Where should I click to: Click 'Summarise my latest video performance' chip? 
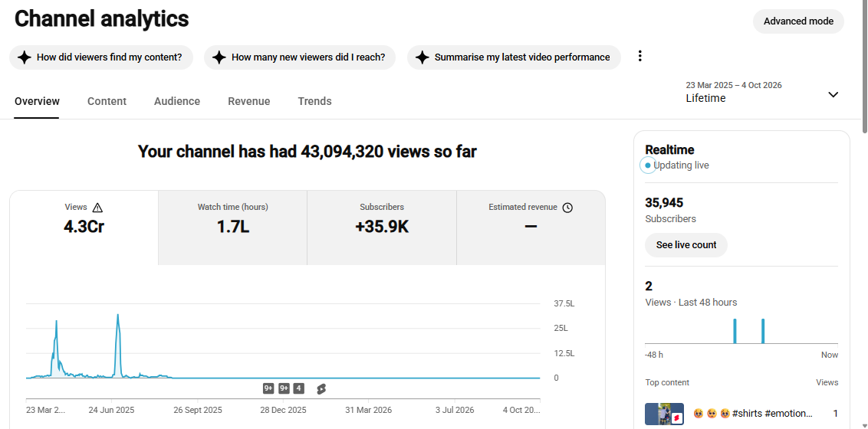pos(514,57)
